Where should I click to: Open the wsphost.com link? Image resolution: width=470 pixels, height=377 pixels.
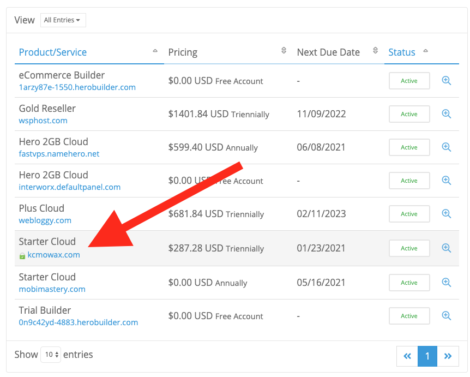click(43, 121)
